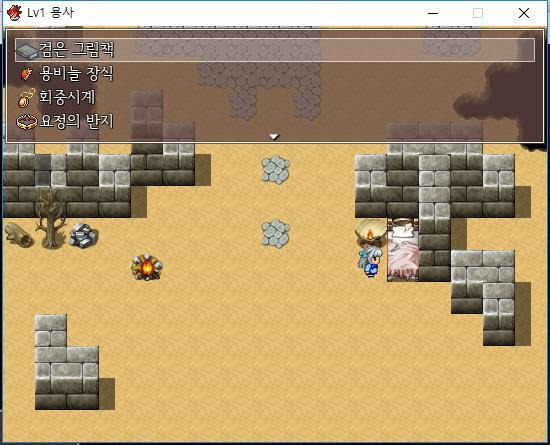Click the dragon scale icon beside 용비늘 장식

pos(27,74)
